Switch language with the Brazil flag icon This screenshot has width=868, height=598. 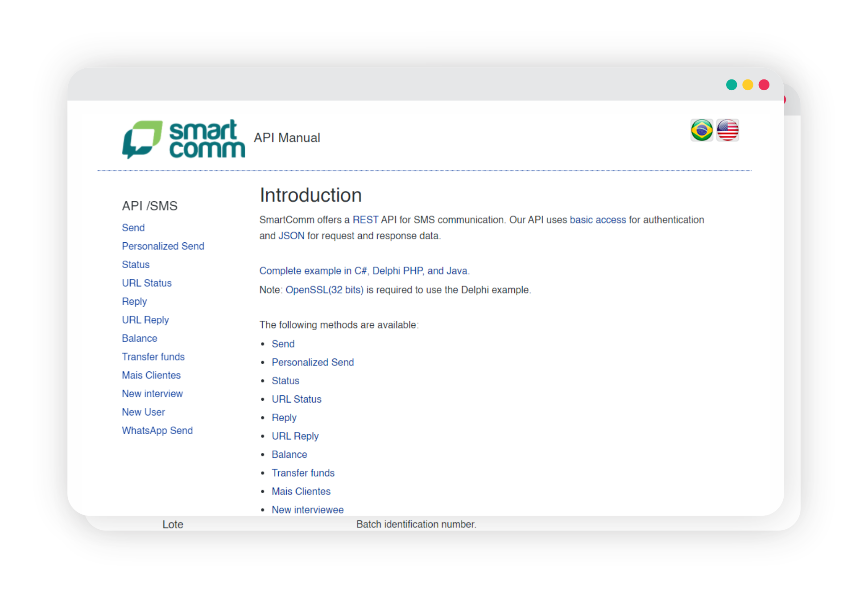tap(702, 130)
